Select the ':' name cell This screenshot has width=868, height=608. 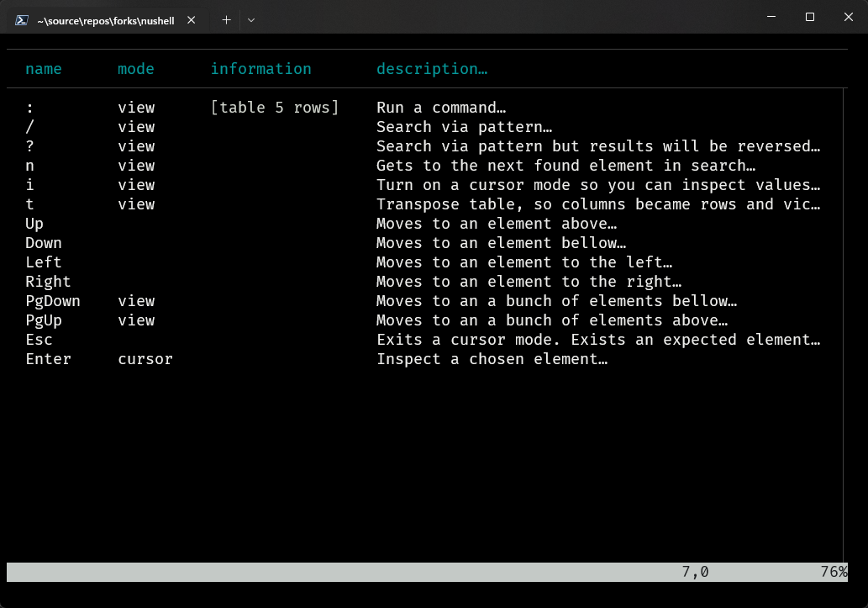click(x=30, y=108)
